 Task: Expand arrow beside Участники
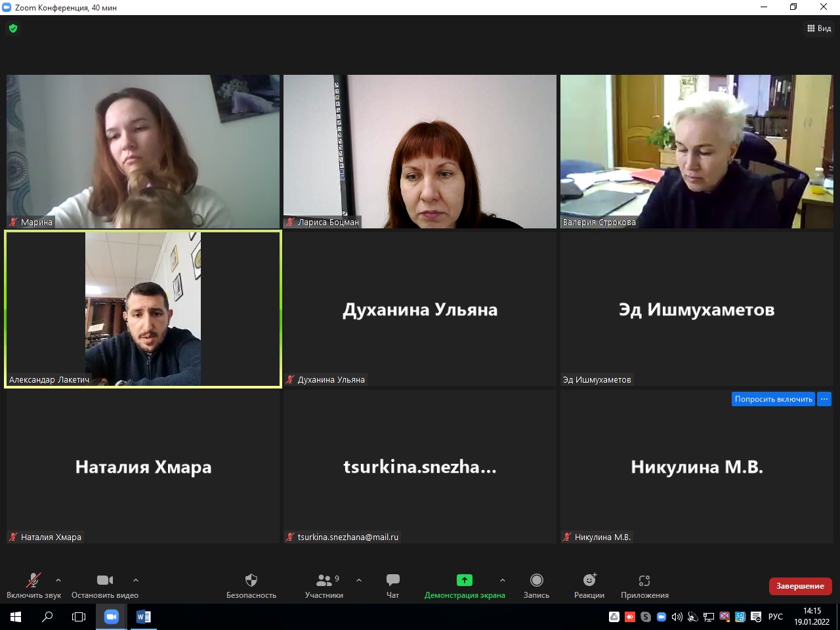359,580
